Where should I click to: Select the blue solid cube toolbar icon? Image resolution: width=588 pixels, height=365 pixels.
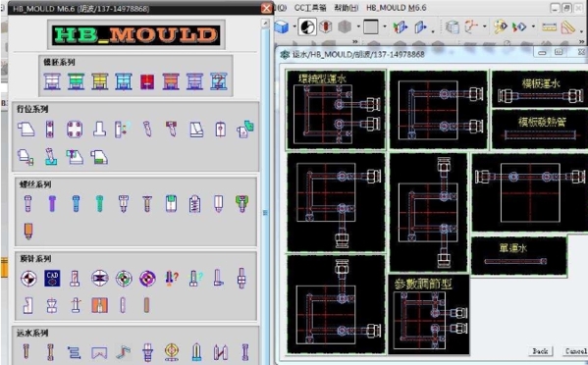click(282, 26)
